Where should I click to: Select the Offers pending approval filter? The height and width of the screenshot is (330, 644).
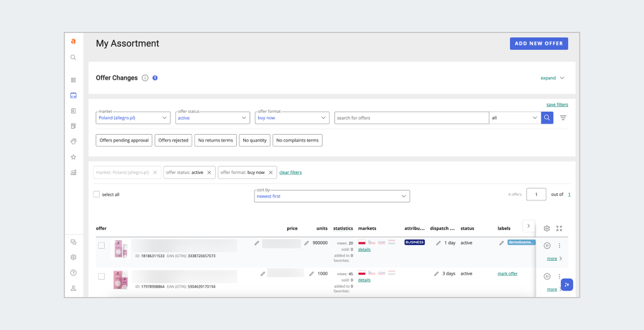124,140
